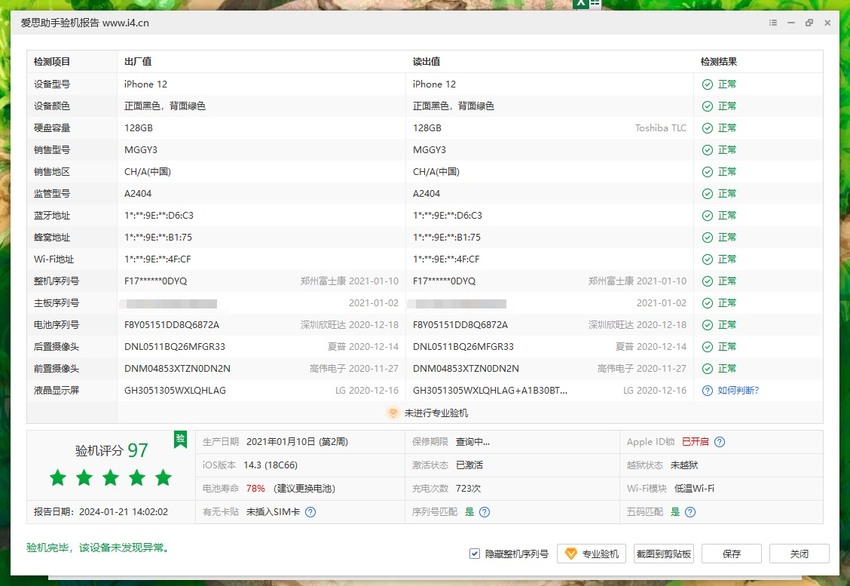Image resolution: width=850 pixels, height=586 pixels.
Task: Click the green check icon in 整机序列号 row
Action: point(707,281)
